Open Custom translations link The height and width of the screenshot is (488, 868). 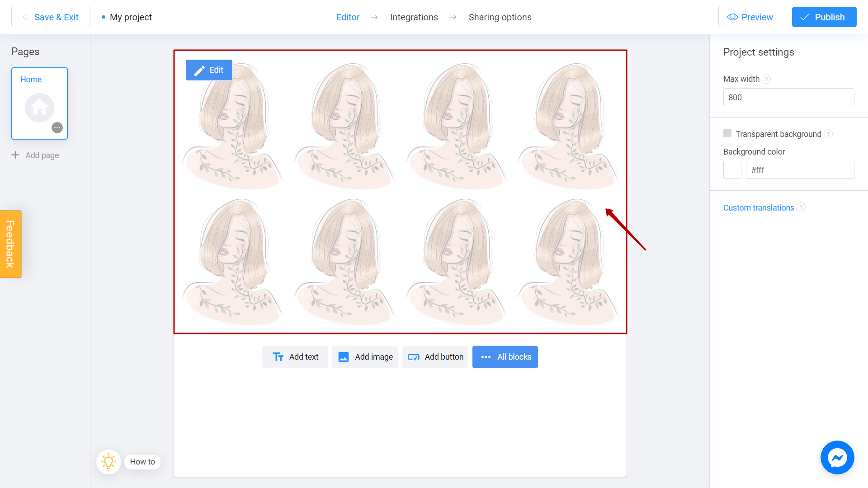tap(758, 207)
